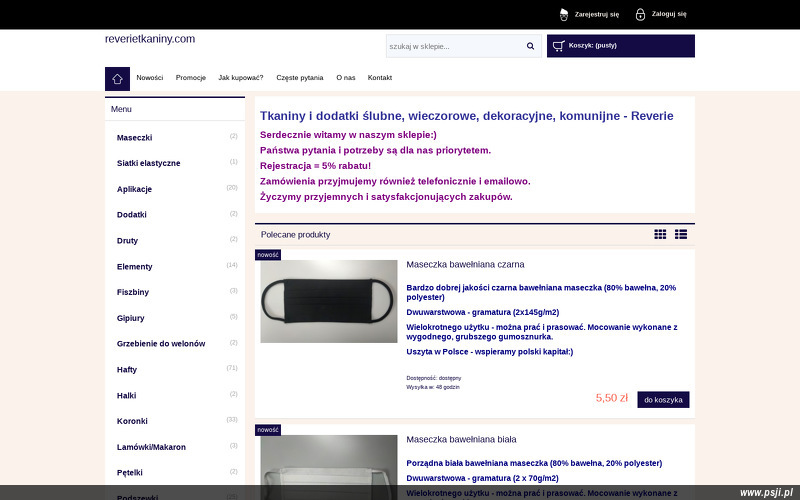Image resolution: width=800 pixels, height=500 pixels.
Task: Click Rejestracja = 5% rabatu! text
Action: [315, 166]
